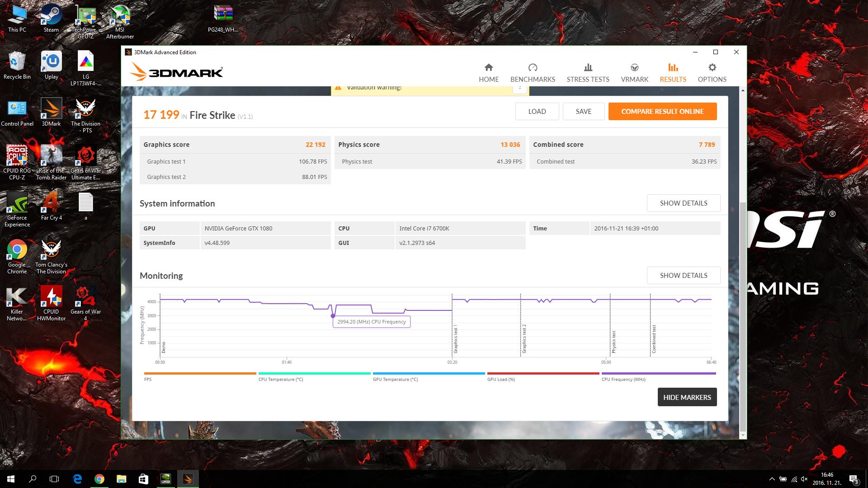Open The Division - PTS icon
Screen dimensions: 868x488
[86, 116]
